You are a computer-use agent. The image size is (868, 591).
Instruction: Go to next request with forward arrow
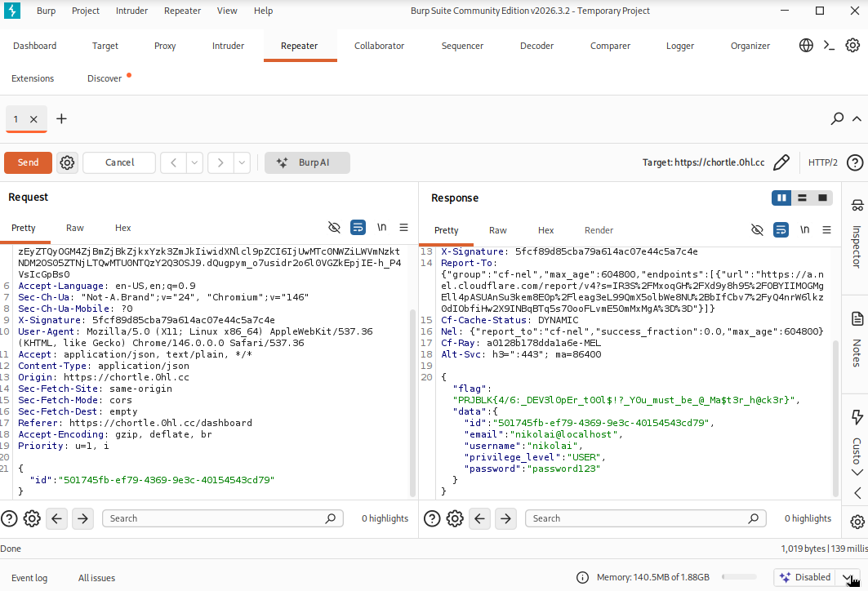click(220, 162)
